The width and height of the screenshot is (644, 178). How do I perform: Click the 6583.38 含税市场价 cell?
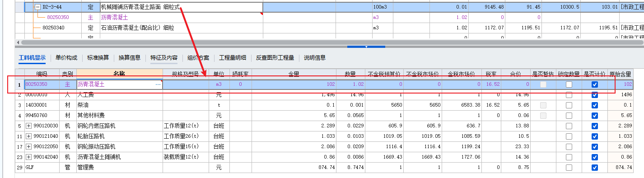[x=462, y=105]
